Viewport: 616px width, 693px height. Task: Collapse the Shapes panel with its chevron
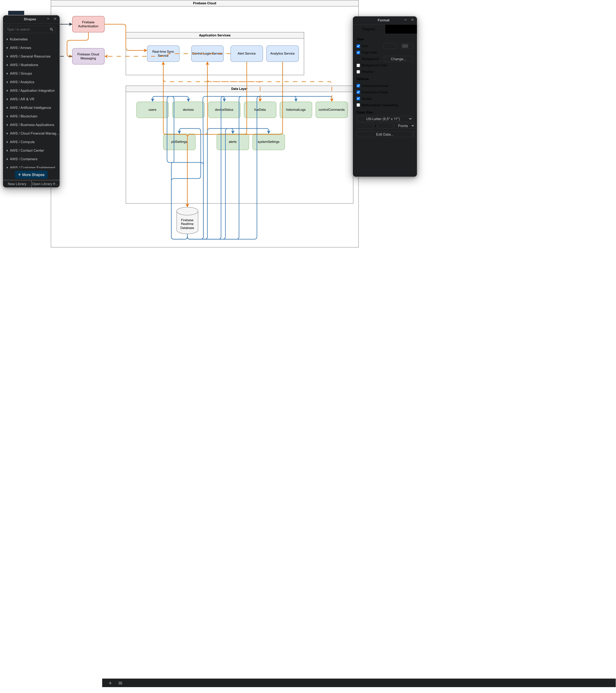[x=48, y=19]
